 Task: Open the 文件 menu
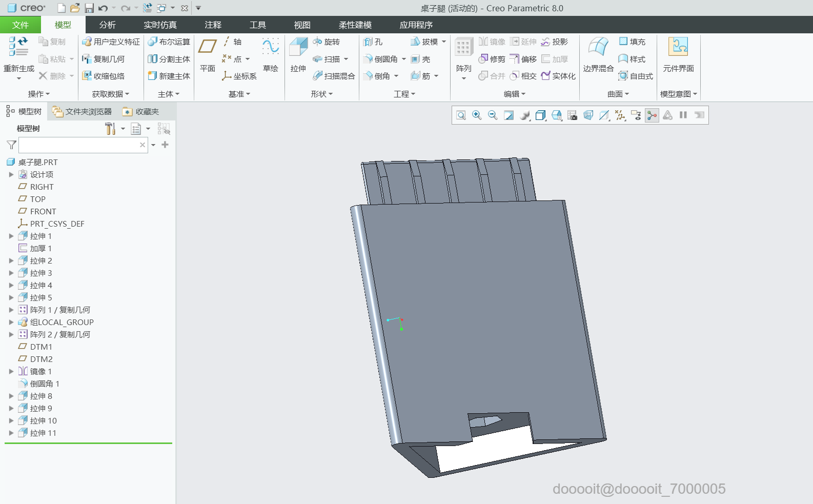pyautogui.click(x=21, y=25)
